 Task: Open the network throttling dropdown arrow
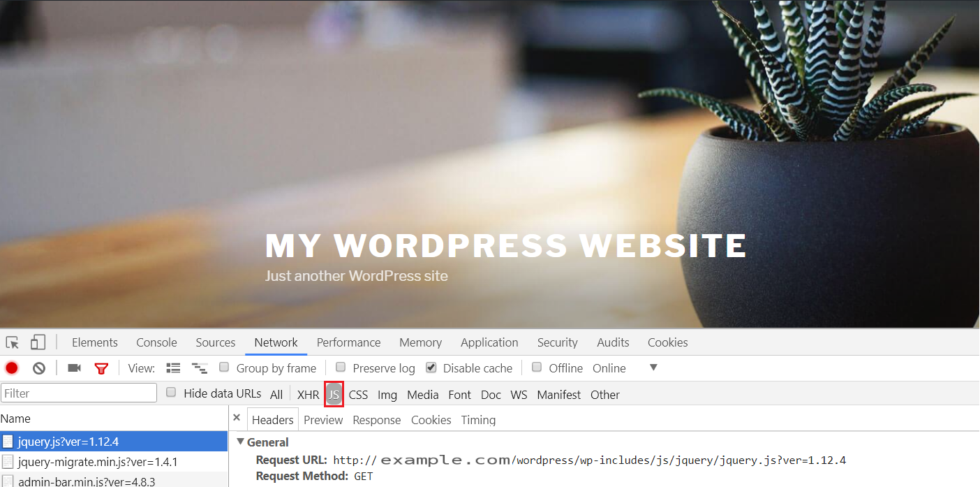pos(653,368)
